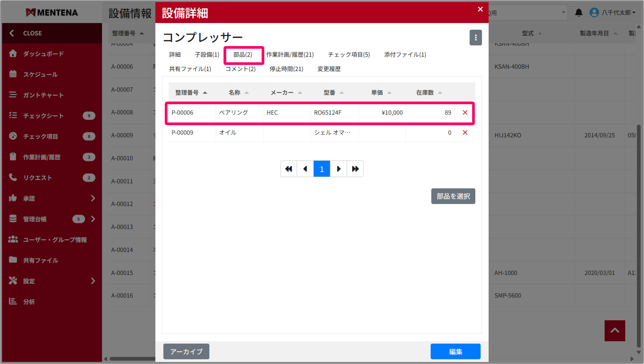Delete the オイル part with red X
This screenshot has width=644, height=364.
click(x=465, y=133)
